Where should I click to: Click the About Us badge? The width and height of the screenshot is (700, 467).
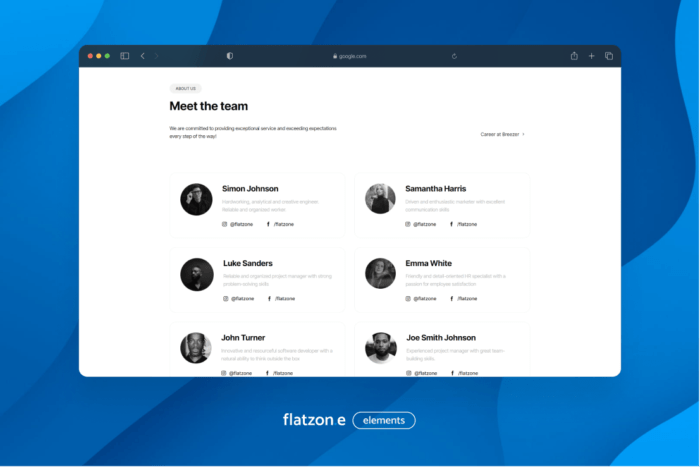(185, 88)
